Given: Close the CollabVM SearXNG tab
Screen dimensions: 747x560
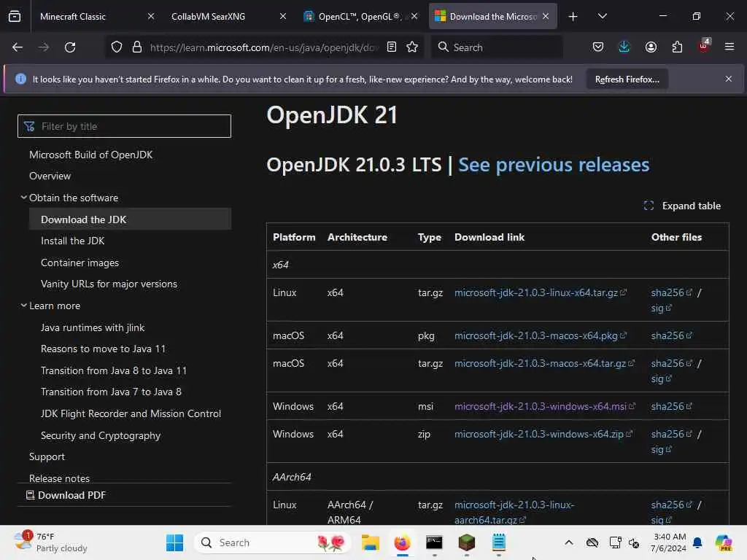Looking at the screenshot, I should 283,16.
